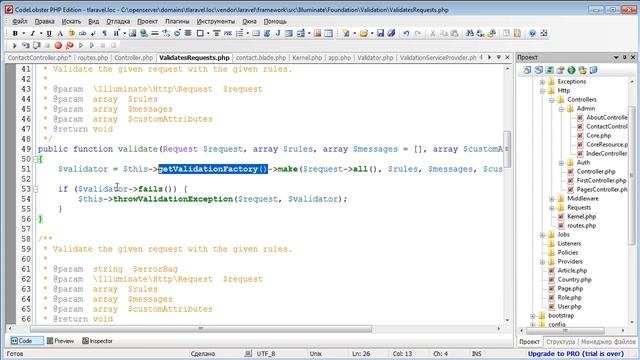640x360 pixels.
Task: Click the open folder icon
Action: click(x=364, y=33)
